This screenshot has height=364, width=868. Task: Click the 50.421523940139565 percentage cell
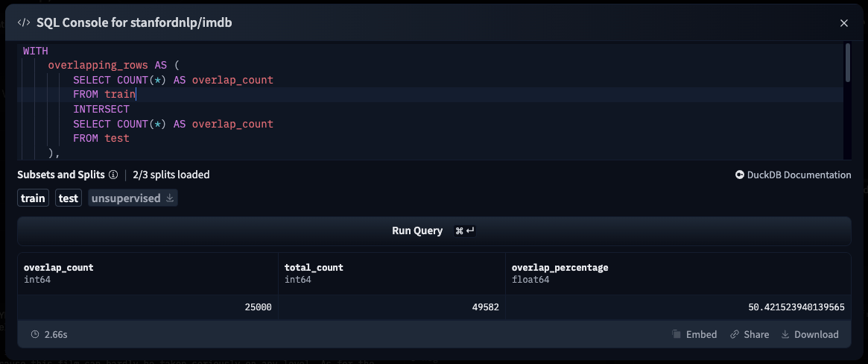(796, 307)
